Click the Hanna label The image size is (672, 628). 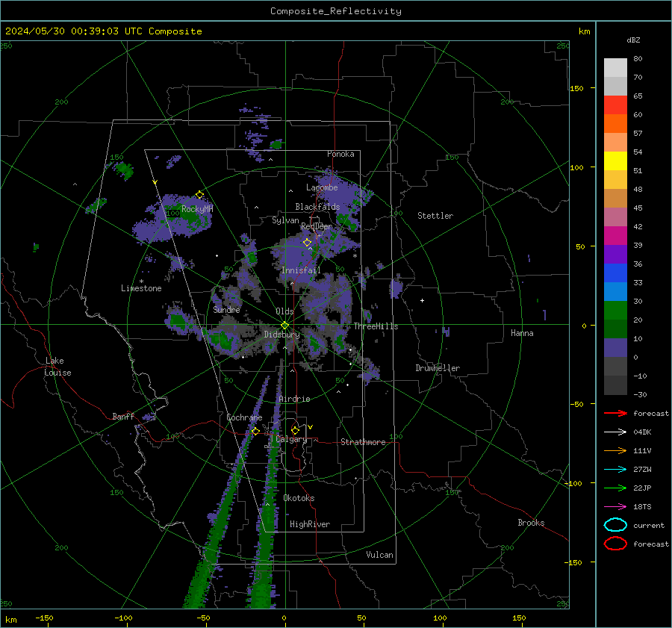click(522, 333)
